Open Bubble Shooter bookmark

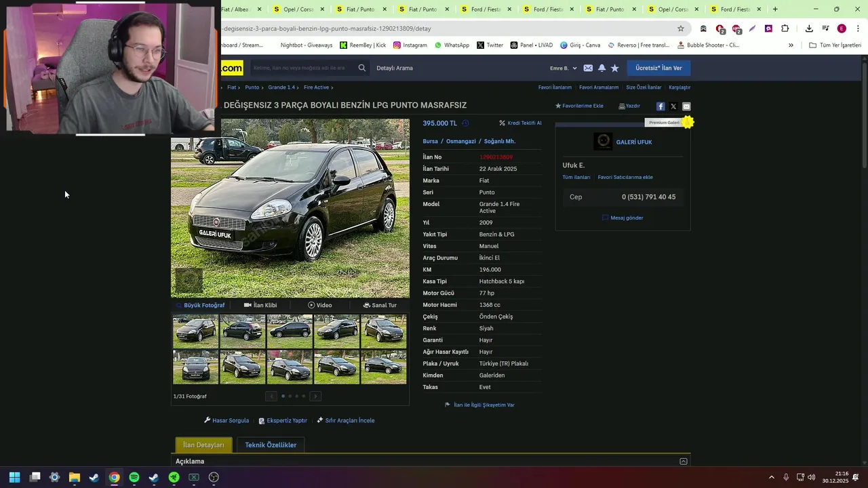coord(709,45)
